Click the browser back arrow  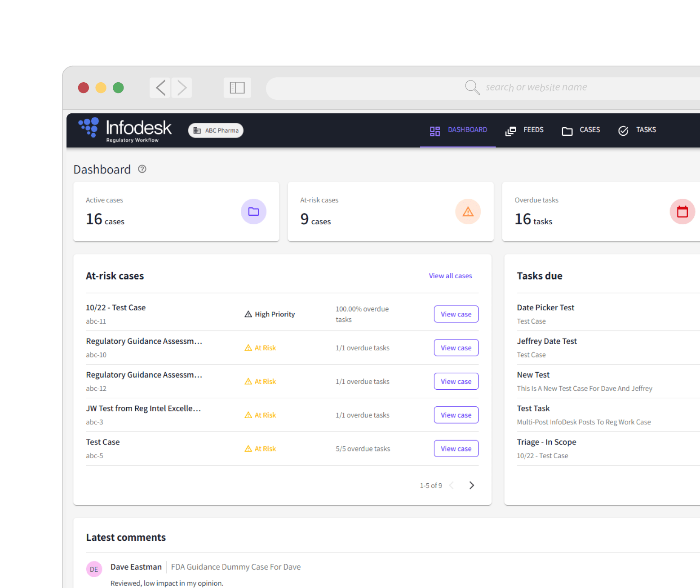[160, 88]
